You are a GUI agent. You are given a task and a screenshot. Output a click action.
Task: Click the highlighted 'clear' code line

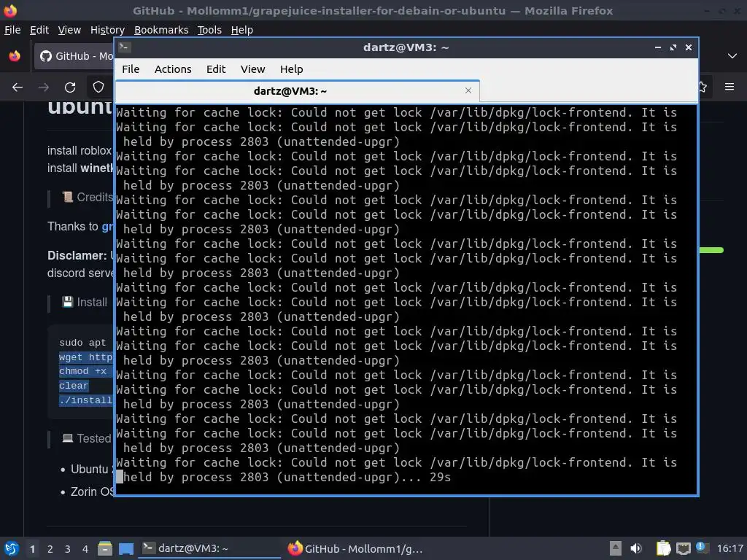click(74, 385)
